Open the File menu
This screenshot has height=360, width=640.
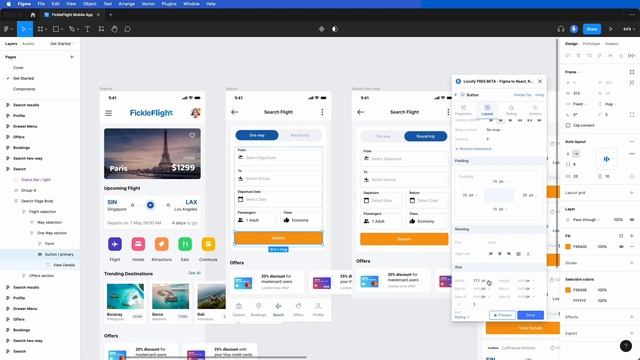pos(41,4)
